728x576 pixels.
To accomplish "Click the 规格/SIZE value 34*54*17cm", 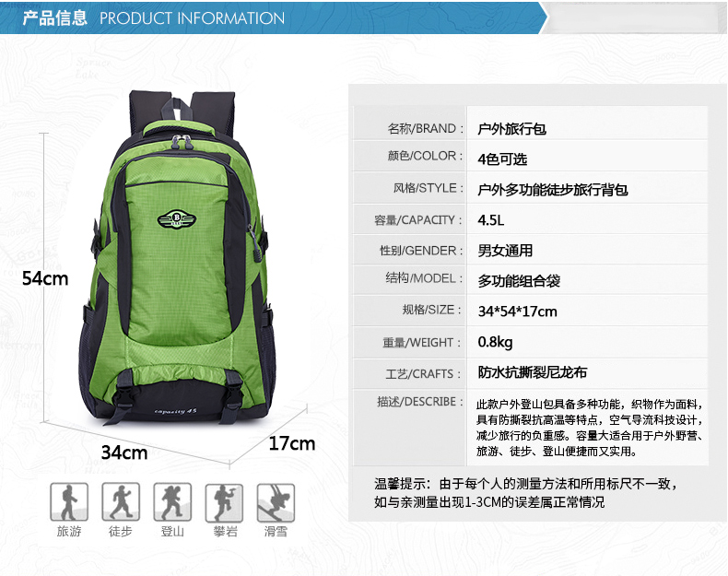I will [x=517, y=311].
